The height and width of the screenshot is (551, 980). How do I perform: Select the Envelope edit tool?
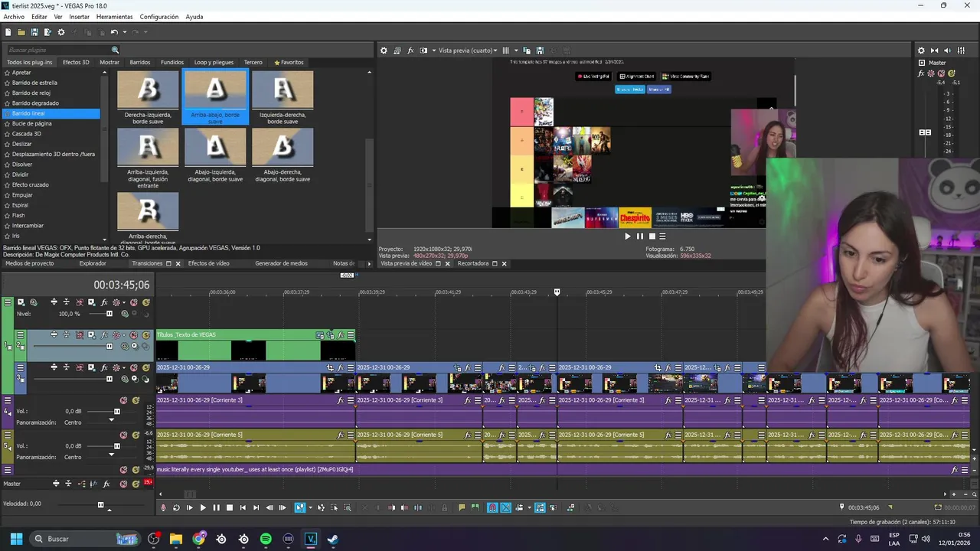321,507
